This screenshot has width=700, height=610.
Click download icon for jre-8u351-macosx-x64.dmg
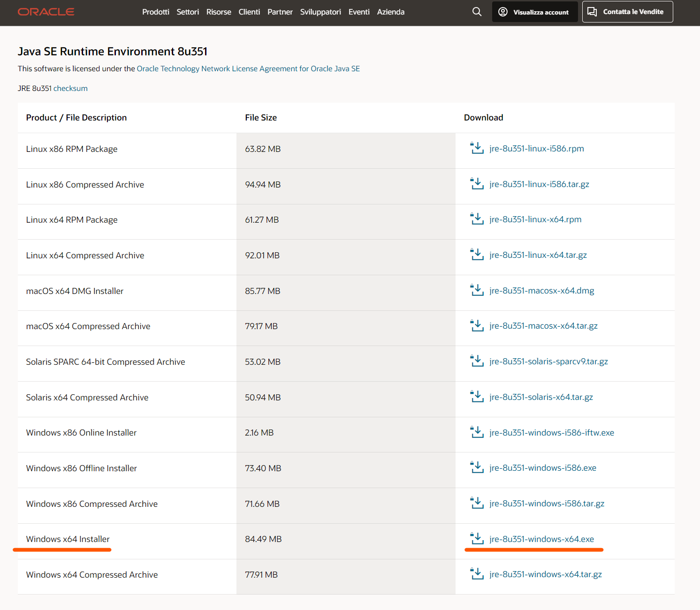(x=477, y=290)
